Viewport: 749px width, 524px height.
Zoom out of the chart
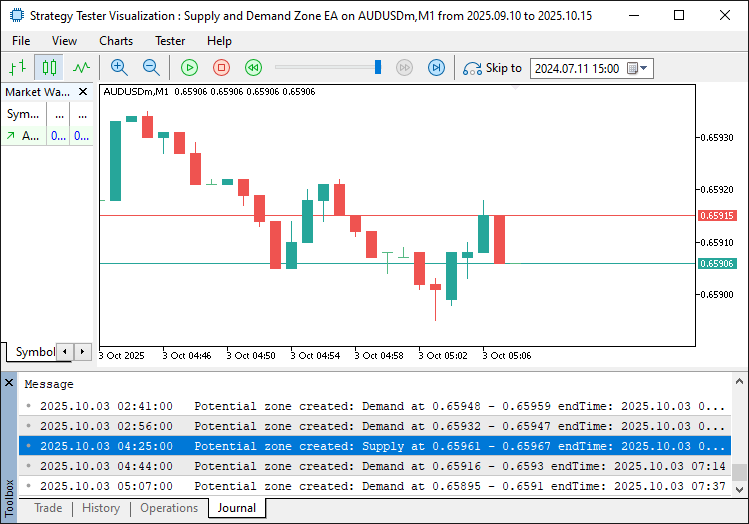[151, 68]
